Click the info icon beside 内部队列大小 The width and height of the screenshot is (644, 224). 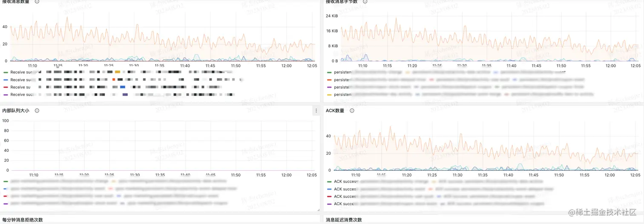click(37, 111)
